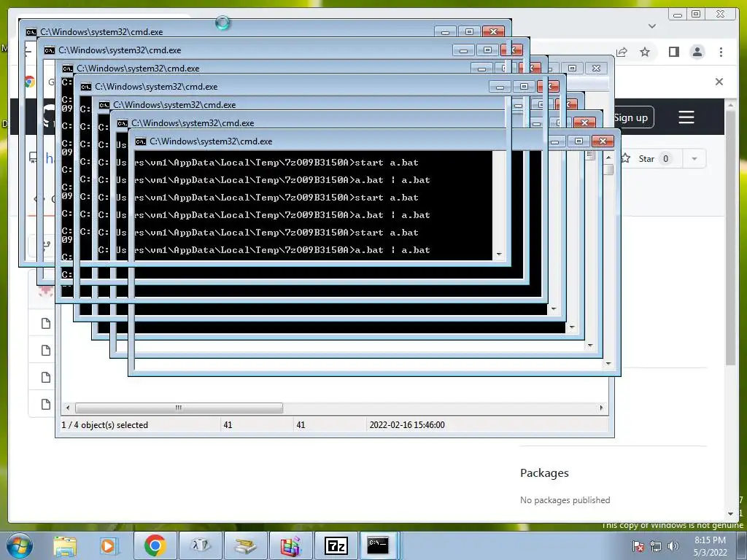Open Windows Explorer from the taskbar
This screenshot has width=747, height=560.
point(65,545)
